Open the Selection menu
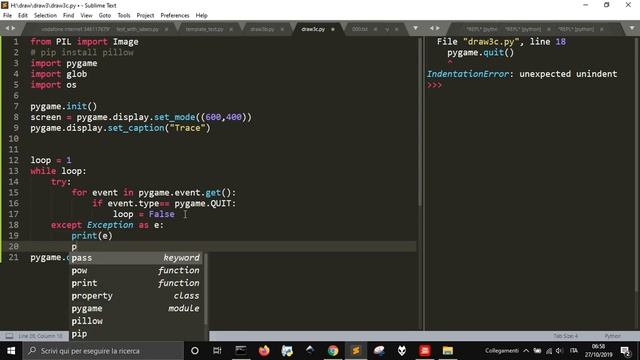Image resolution: width=640 pixels, height=360 pixels. pos(45,15)
